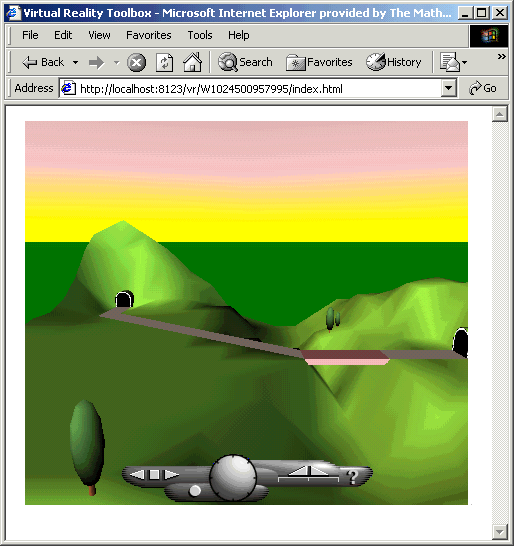Click the VR navigation help question mark

click(x=352, y=477)
